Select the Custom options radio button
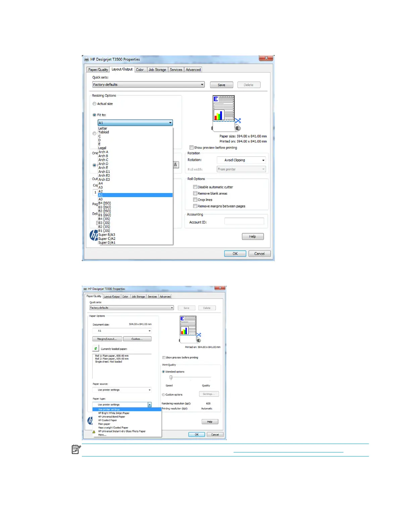 pos(163,395)
